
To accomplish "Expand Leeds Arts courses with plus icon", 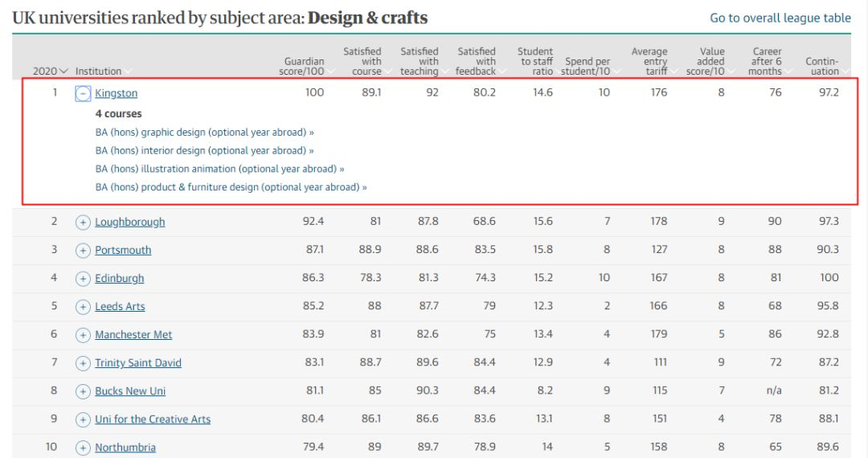I will click(x=83, y=307).
